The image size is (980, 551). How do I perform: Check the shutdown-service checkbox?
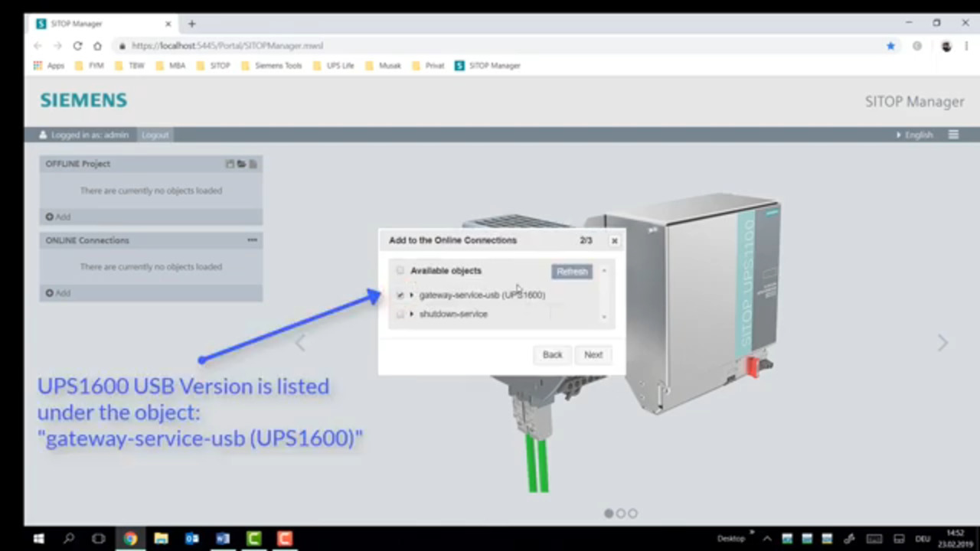[400, 314]
